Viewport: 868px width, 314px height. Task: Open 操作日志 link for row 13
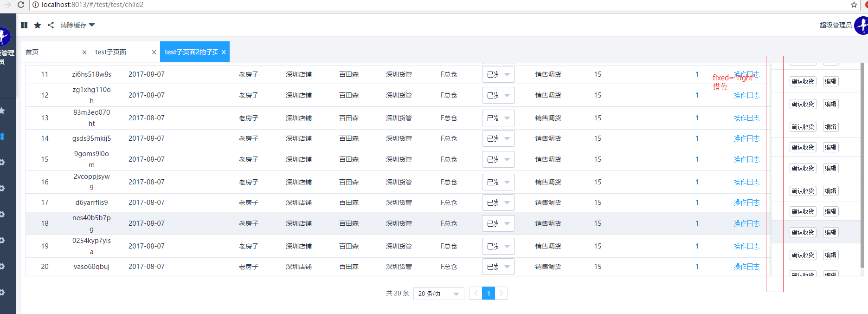point(746,118)
